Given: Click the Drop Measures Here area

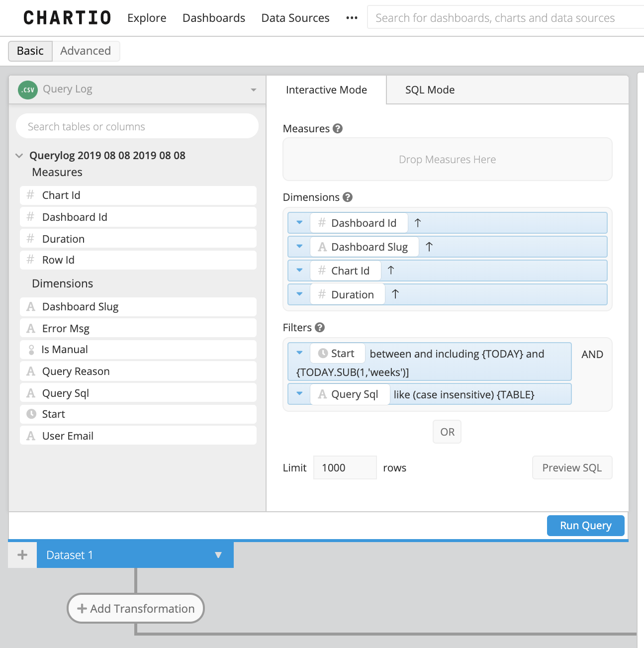Looking at the screenshot, I should pyautogui.click(x=447, y=159).
